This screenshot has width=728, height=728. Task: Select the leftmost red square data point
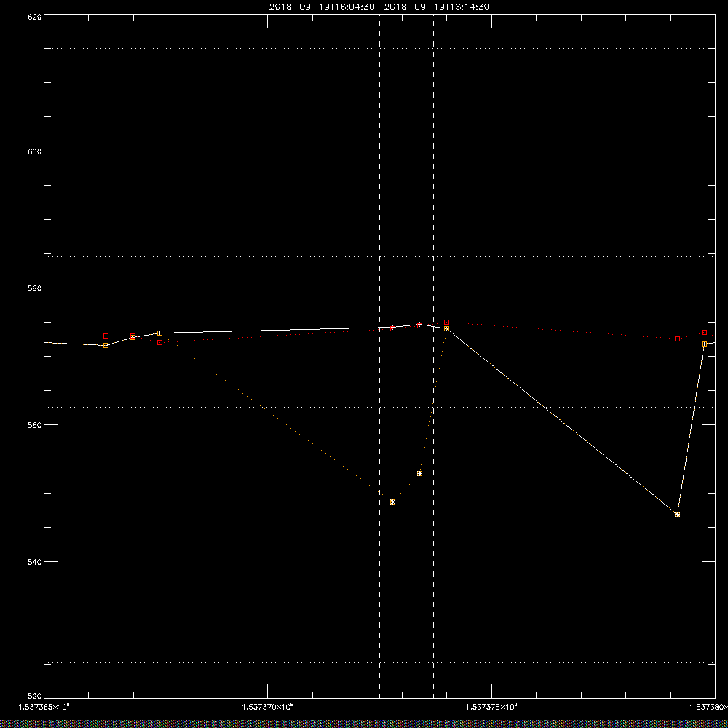point(106,336)
